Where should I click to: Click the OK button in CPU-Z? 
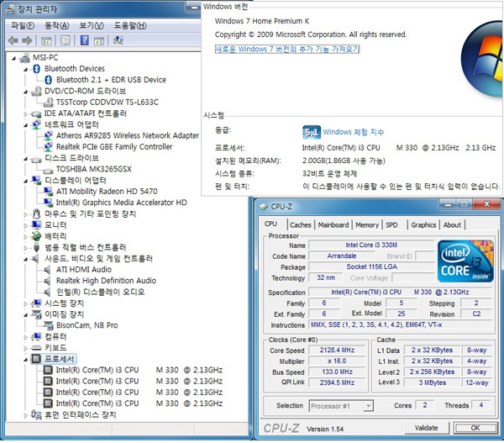[475, 428]
